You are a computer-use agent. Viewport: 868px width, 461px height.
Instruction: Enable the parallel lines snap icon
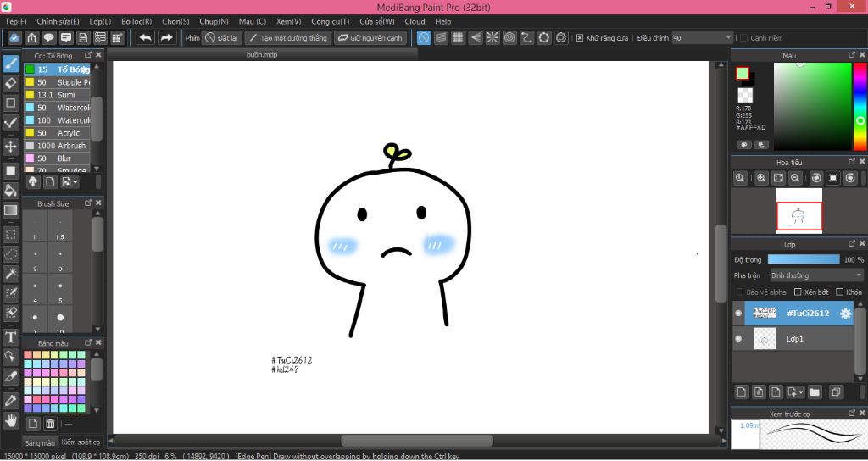[441, 37]
